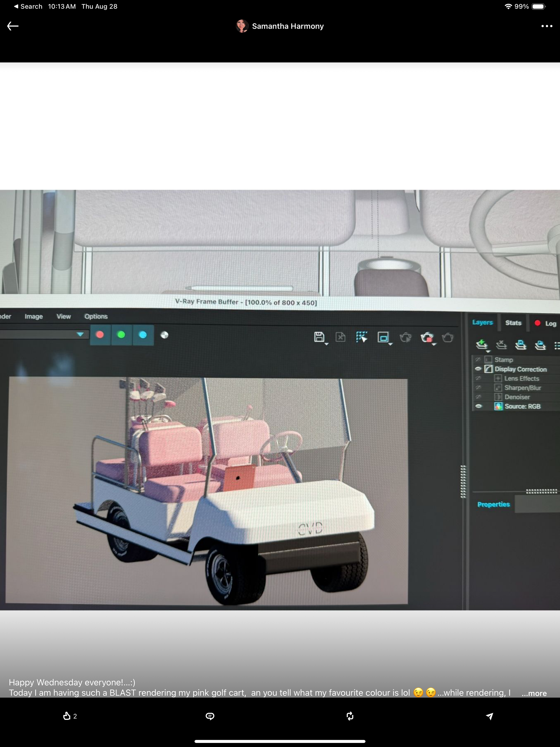The image size is (560, 747).
Task: Click the delete layer icon
Action: [501, 344]
